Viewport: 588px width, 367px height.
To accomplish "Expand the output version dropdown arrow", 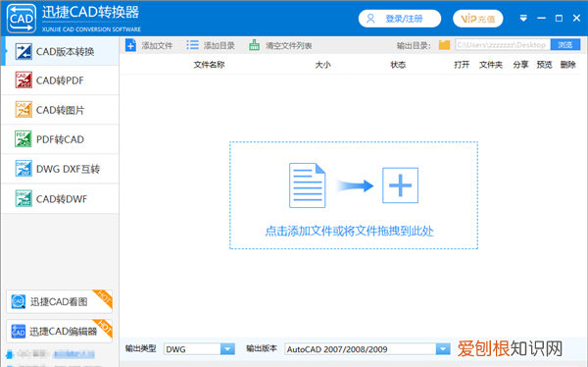I will (x=443, y=349).
